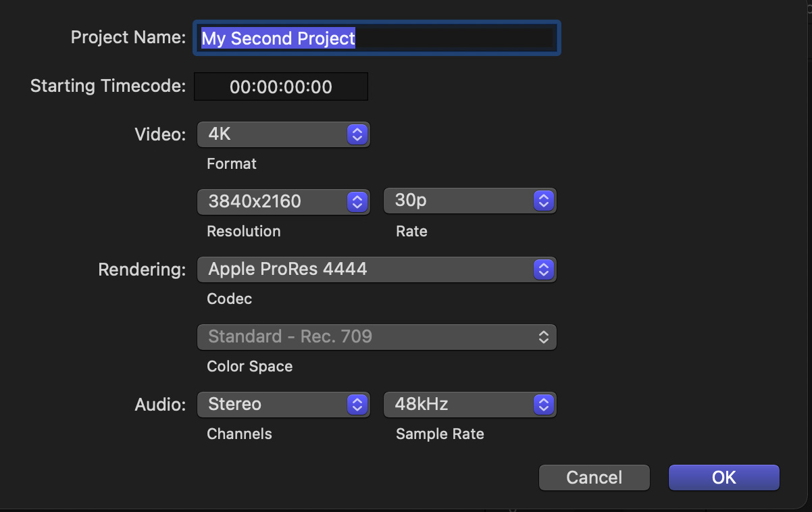Click the "Channels" caption text

click(x=239, y=434)
